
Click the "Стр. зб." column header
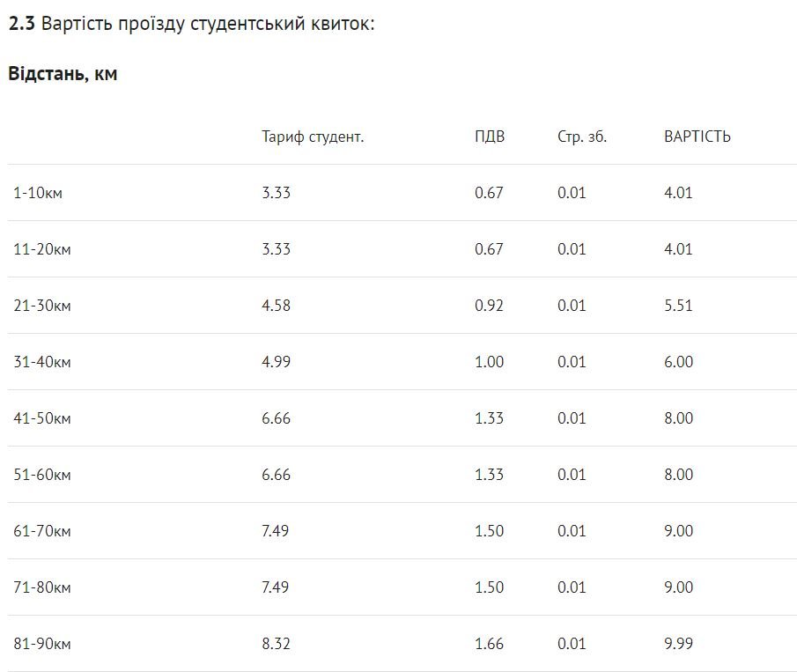pos(582,137)
